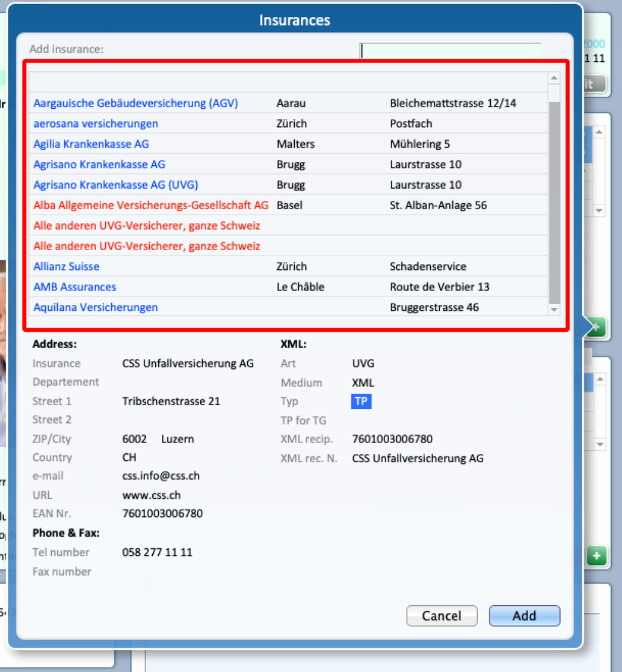The image size is (622, 672).
Task: Click EAN Nr. value 7601003006780
Action: (162, 513)
